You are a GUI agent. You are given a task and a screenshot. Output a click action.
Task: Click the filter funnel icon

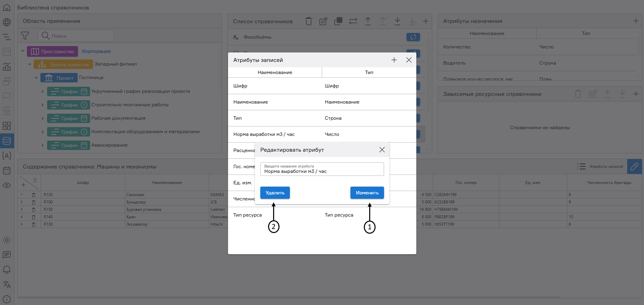click(x=25, y=36)
